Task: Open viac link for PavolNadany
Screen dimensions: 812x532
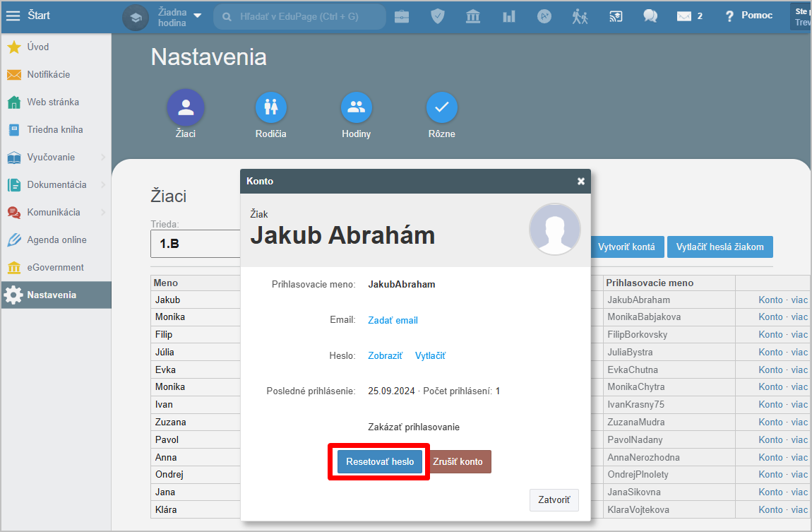Action: point(799,439)
